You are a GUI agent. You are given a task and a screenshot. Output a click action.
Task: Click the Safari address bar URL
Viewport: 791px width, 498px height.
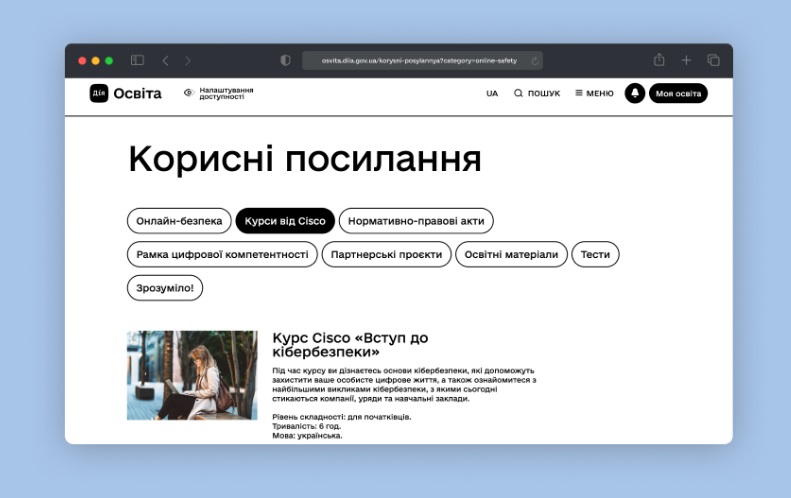pyautogui.click(x=420, y=60)
